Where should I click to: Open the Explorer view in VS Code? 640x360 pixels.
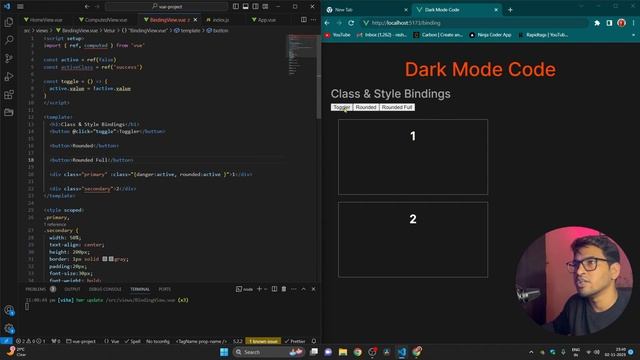pyautogui.click(x=9, y=22)
